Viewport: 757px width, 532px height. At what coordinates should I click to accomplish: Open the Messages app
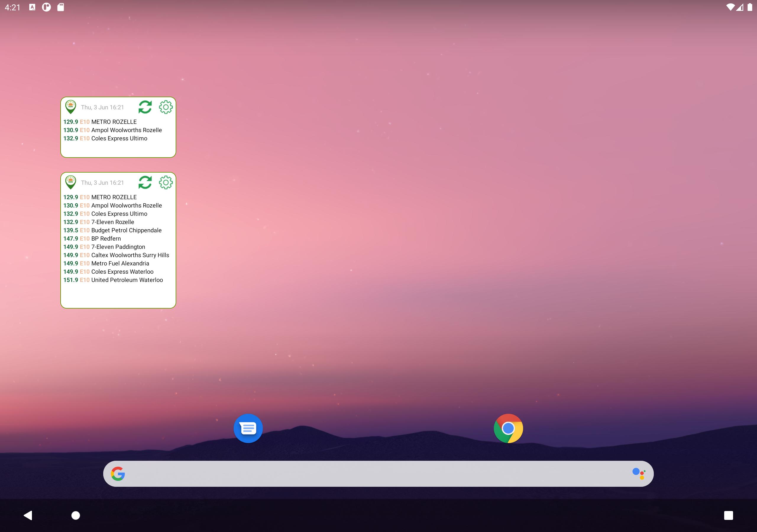(248, 428)
